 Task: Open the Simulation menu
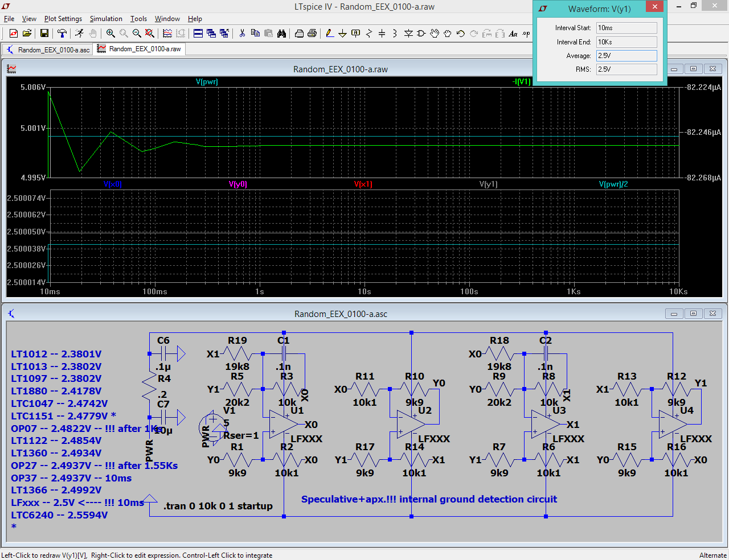click(106, 19)
